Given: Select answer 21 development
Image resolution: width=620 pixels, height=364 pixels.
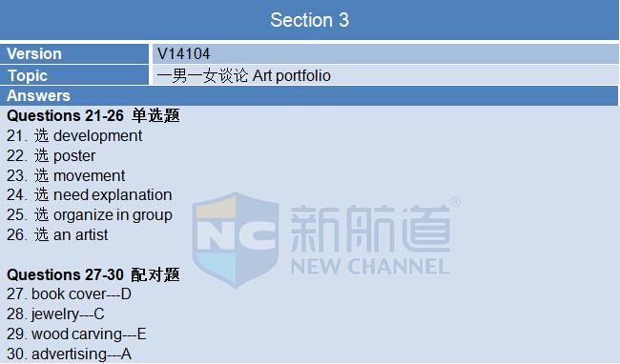Looking at the screenshot, I should click(x=74, y=136).
